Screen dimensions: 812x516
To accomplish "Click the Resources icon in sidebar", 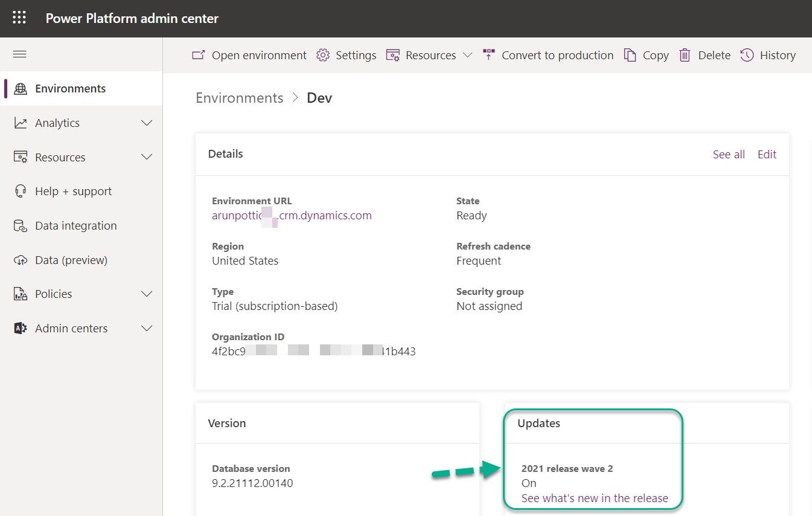I will point(21,157).
